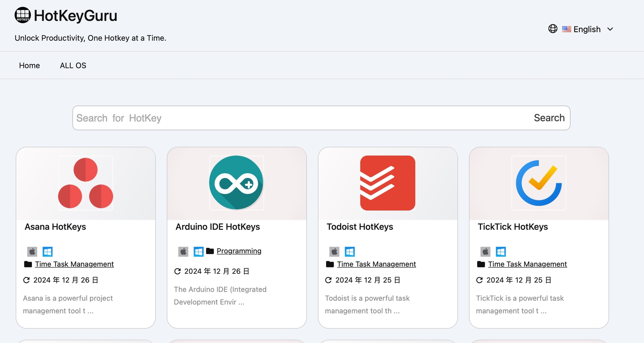Open the HotKeyGuru site title
The width and height of the screenshot is (644, 343).
click(75, 16)
